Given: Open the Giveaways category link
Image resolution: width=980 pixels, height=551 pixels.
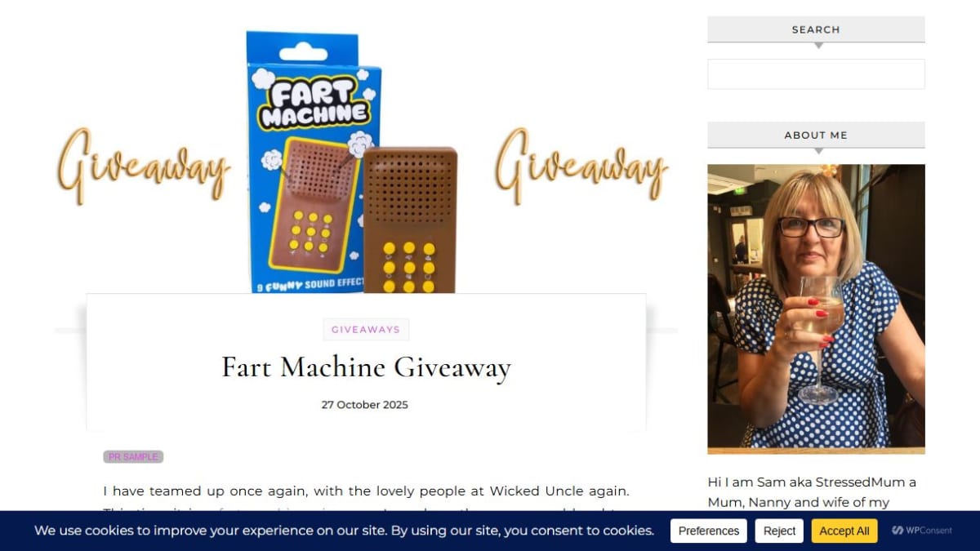Looking at the screenshot, I should [366, 330].
